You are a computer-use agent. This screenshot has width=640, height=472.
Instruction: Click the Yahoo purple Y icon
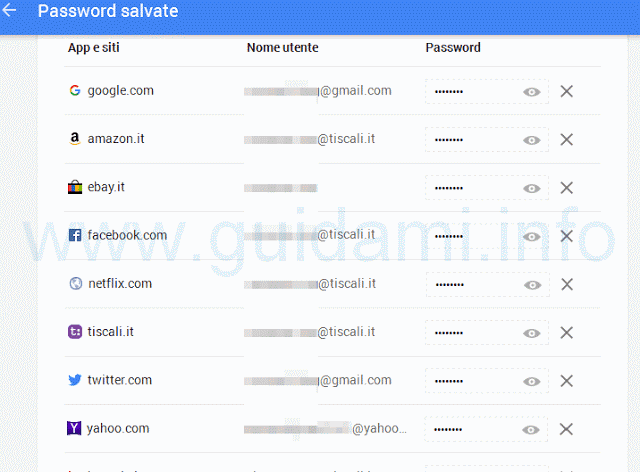click(x=74, y=428)
